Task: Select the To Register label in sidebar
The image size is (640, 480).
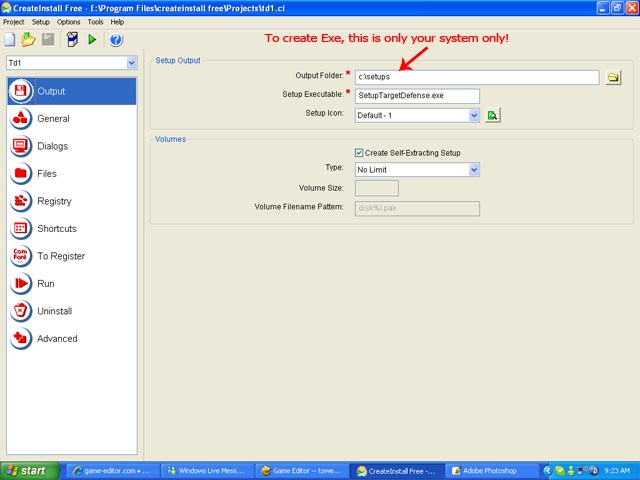Action: click(x=61, y=256)
